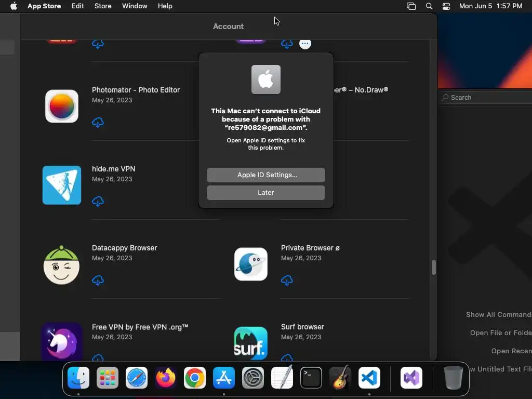
Task: Click the Surf browser title
Action: click(302, 327)
